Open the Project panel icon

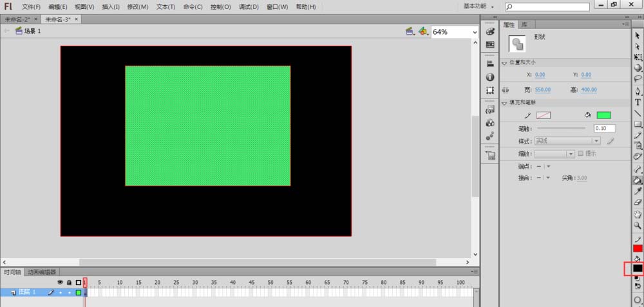click(x=490, y=155)
